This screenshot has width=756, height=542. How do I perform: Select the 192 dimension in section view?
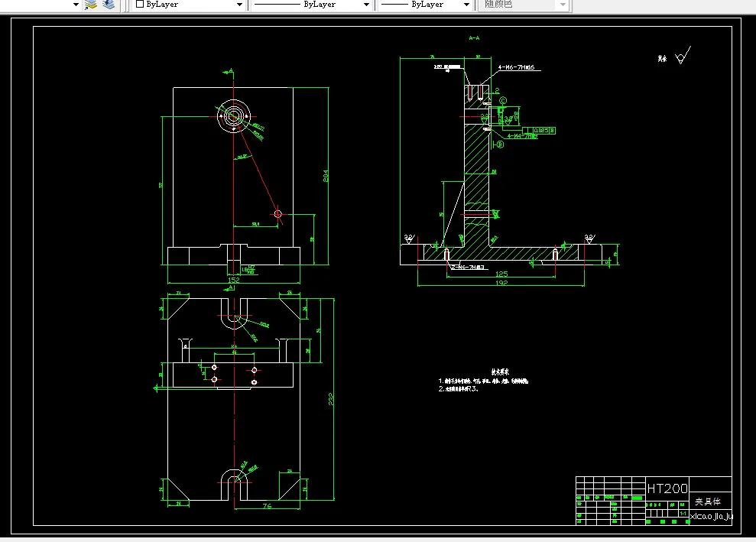point(501,283)
